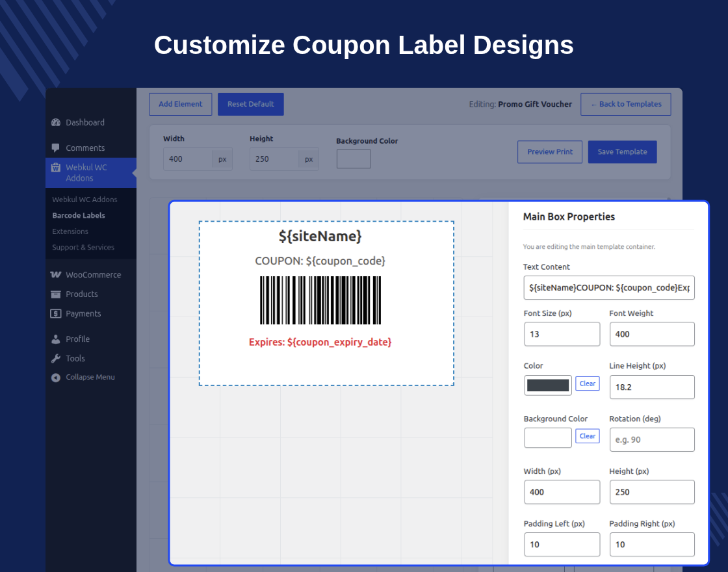Screen dimensions: 728x572
Task: Click the Preview Print button
Action: [x=550, y=152]
